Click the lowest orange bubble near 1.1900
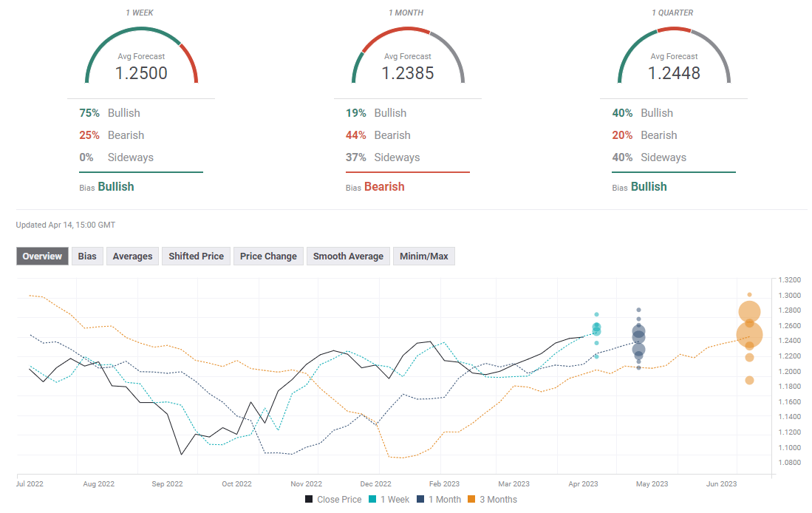Image resolution: width=812 pixels, height=513 pixels. pos(749,381)
